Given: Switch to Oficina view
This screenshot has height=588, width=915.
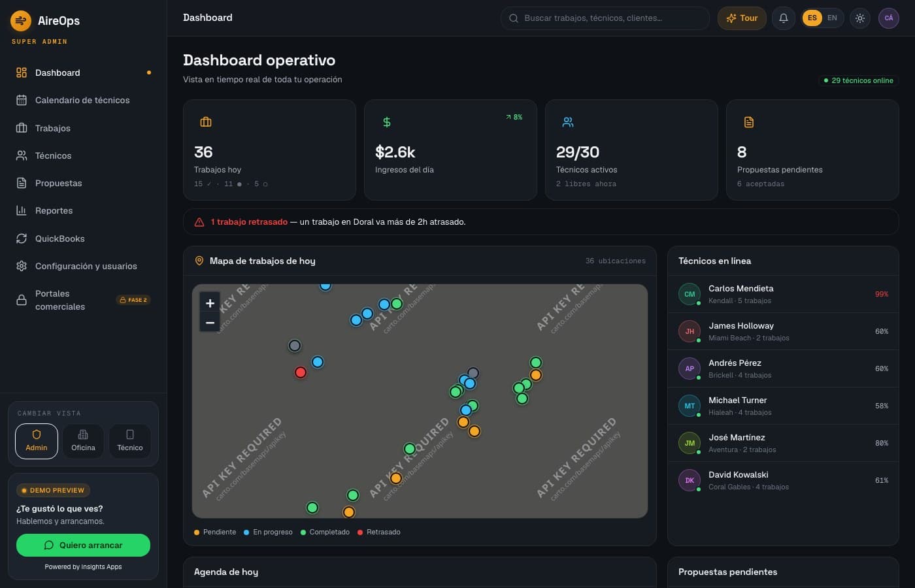Looking at the screenshot, I should pyautogui.click(x=83, y=441).
